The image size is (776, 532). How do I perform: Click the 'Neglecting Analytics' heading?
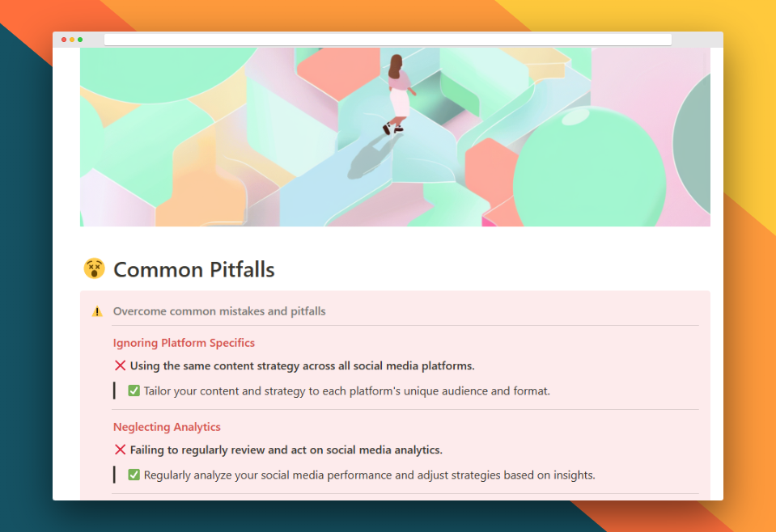[167, 427]
